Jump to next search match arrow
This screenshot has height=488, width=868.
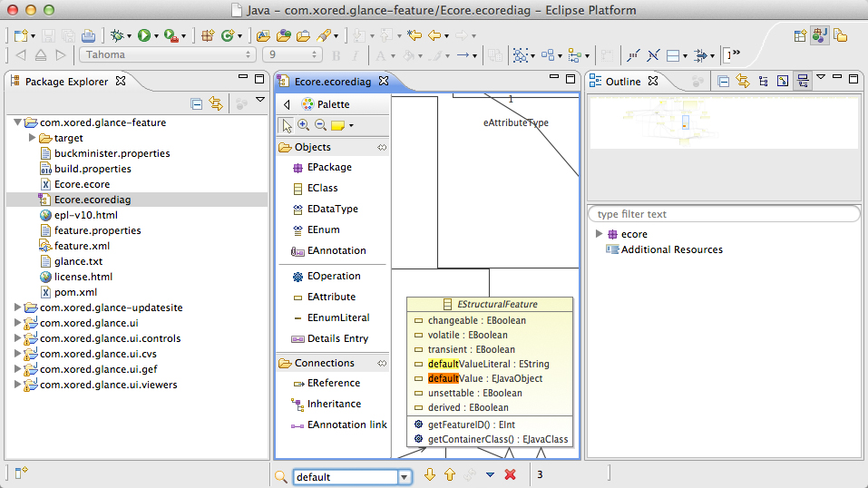tap(430, 475)
